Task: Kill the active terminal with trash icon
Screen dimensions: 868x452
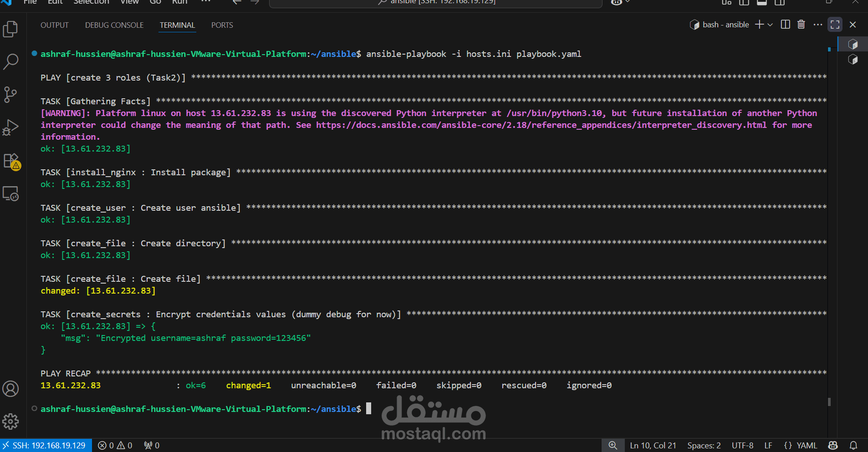Action: coord(801,25)
